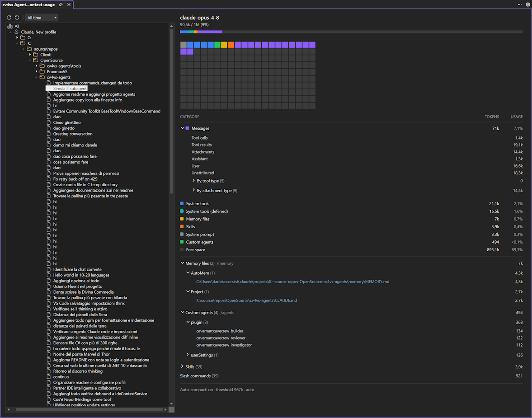Select the Simula 2 subagenti session
532x418 pixels.
[66, 89]
